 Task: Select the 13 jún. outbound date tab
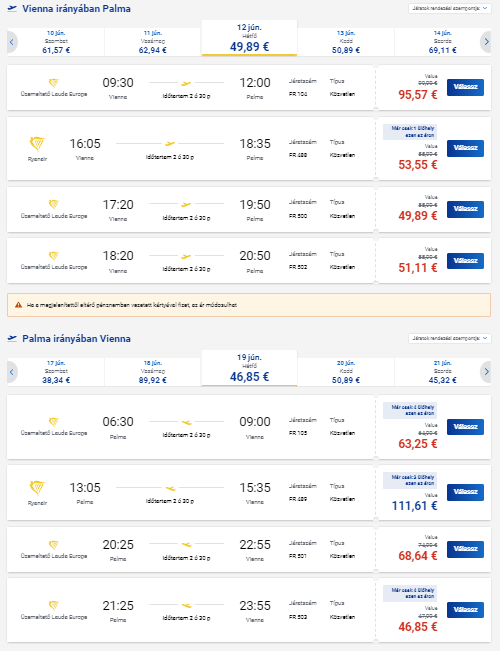(346, 42)
